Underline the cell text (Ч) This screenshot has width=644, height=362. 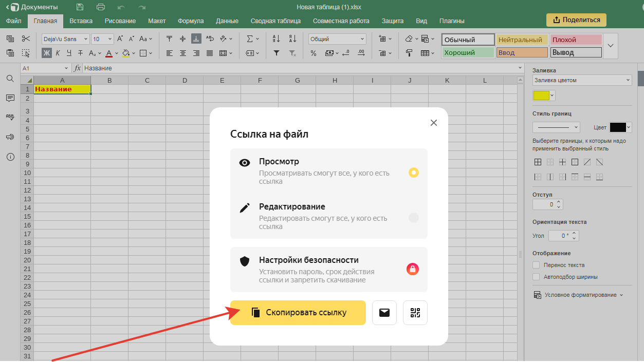pyautogui.click(x=69, y=53)
